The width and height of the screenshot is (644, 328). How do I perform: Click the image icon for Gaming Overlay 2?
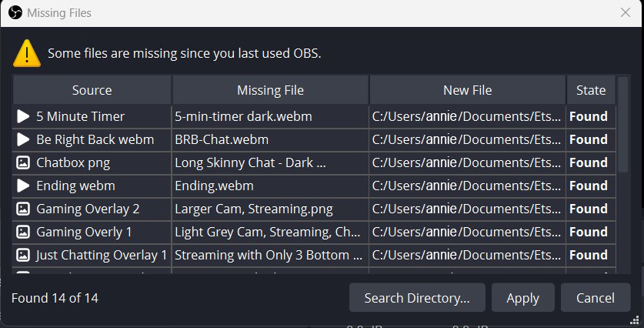(23, 209)
